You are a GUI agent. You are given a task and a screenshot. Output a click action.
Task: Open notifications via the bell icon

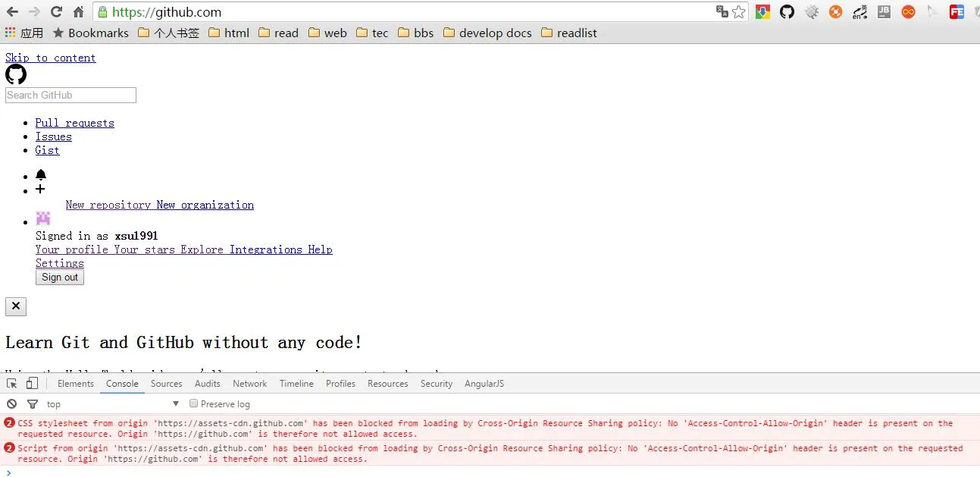(41, 175)
